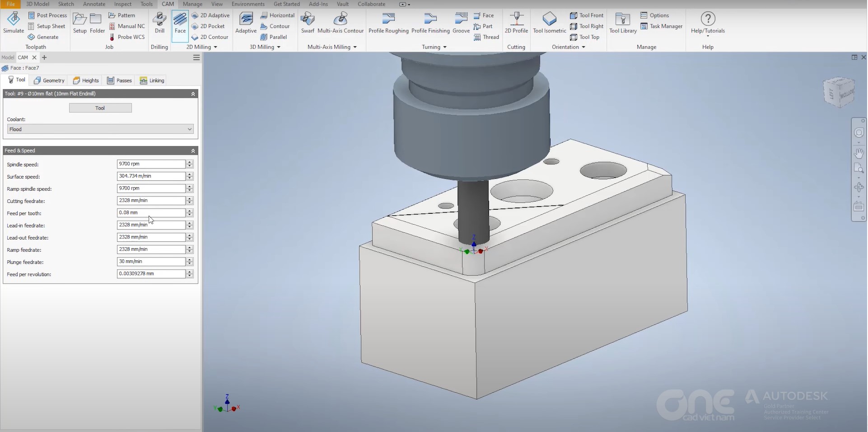Choose the 2D Contour operation
Viewport: 868px width, 432px height.
point(210,37)
